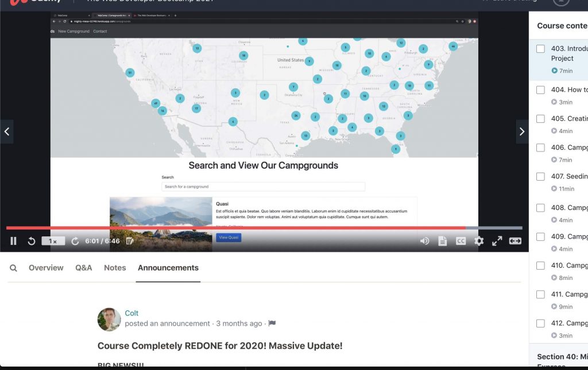
Task: Select the Announcements tab
Action: click(x=168, y=268)
